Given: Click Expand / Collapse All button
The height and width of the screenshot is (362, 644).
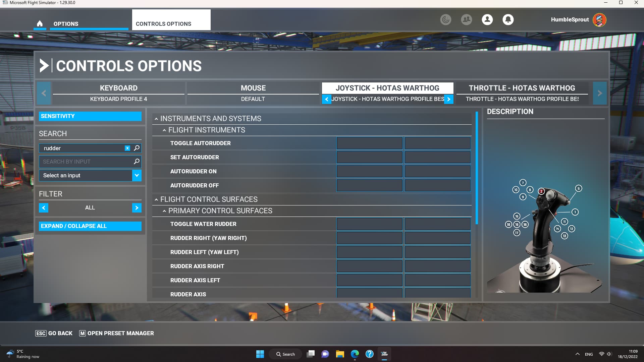Looking at the screenshot, I should pos(90,226).
